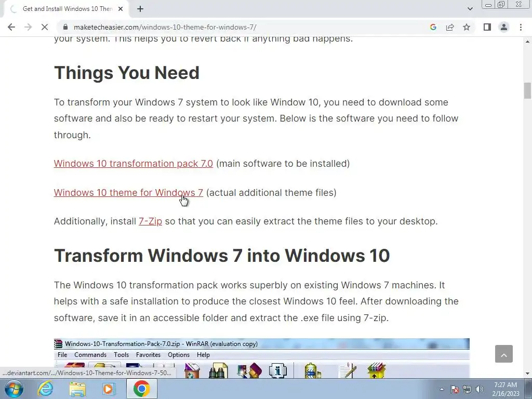Open the Chrome three-dot menu
This screenshot has height=399, width=532.
tap(521, 27)
